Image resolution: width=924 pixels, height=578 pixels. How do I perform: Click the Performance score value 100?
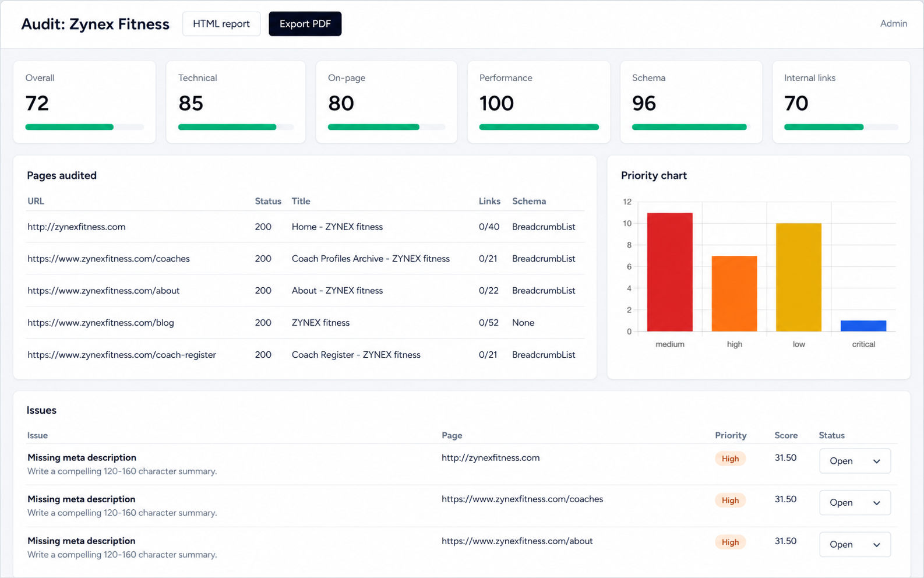point(496,103)
